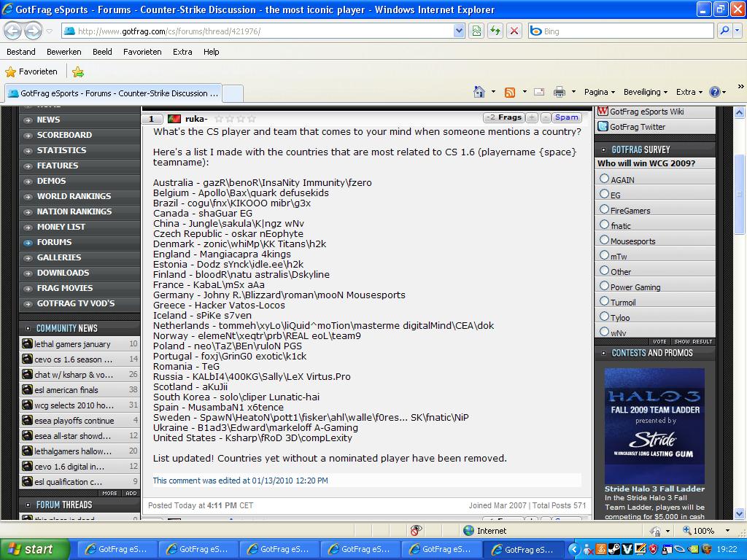
Task: Select Mousesports radio button
Action: coord(605,239)
